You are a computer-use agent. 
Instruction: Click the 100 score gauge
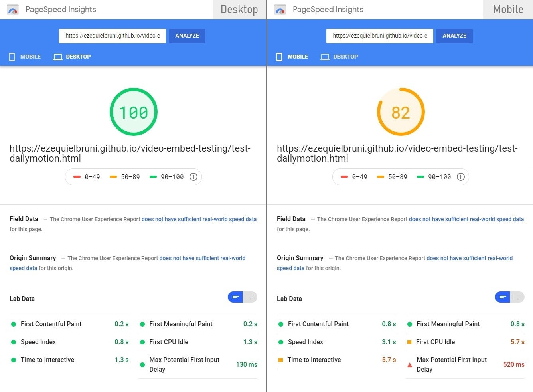click(x=134, y=112)
